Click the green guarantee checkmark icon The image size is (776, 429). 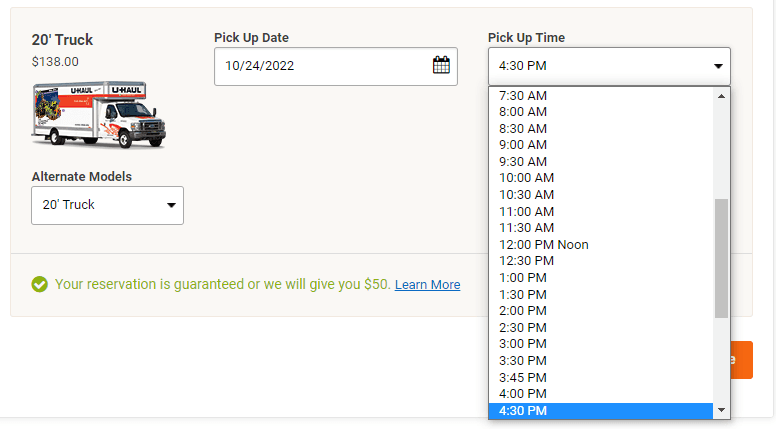point(40,284)
